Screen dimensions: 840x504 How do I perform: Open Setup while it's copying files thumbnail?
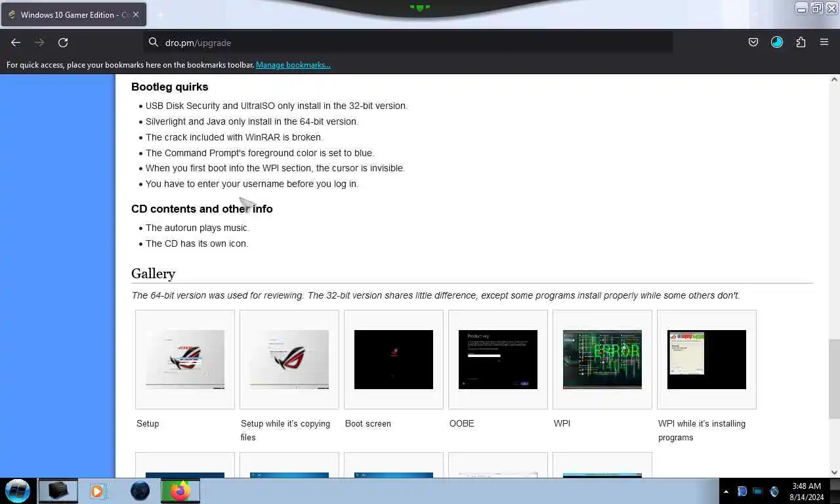click(289, 360)
